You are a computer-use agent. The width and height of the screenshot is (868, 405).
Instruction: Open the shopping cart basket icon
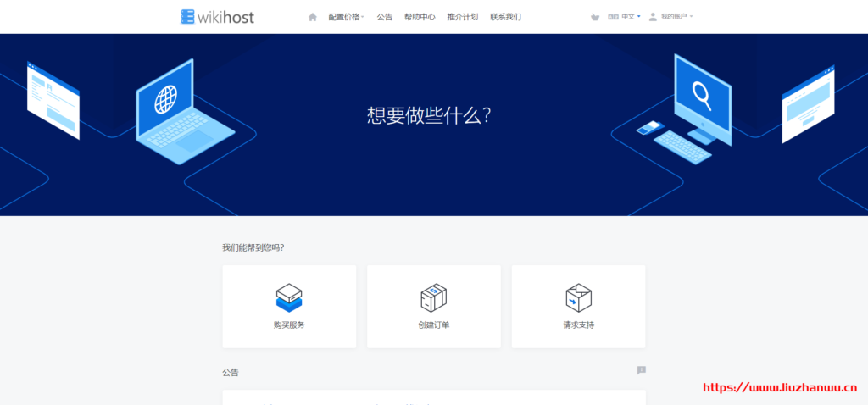(x=595, y=17)
